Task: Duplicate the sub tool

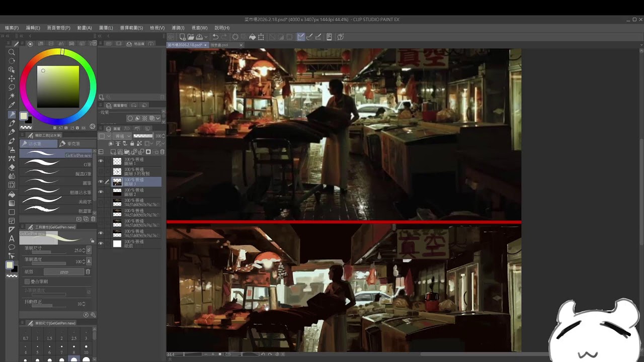Action: point(86,219)
